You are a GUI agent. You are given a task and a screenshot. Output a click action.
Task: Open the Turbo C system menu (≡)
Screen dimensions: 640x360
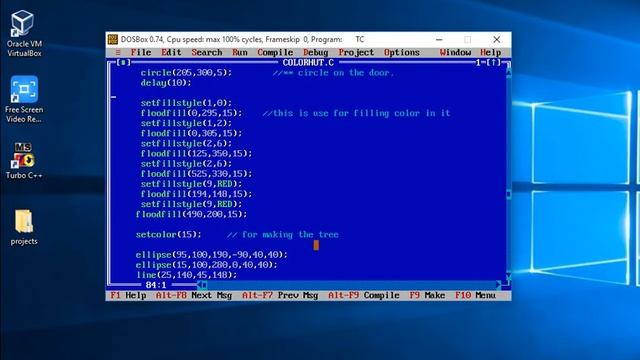tap(118, 52)
